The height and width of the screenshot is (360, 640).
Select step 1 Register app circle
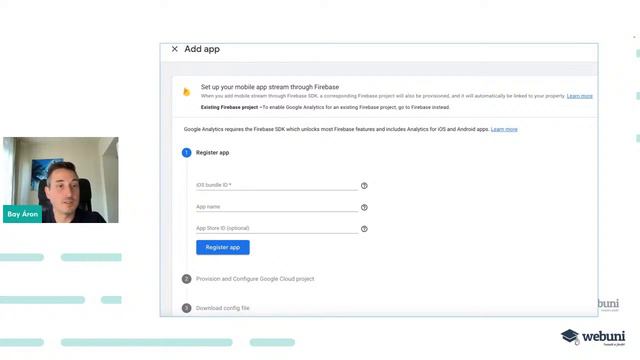pyautogui.click(x=187, y=153)
